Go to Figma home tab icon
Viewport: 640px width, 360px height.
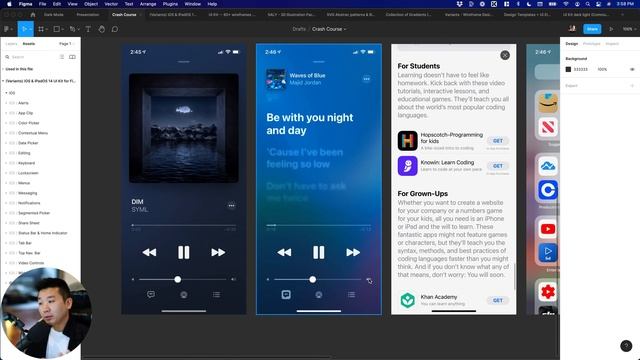[x=33, y=15]
